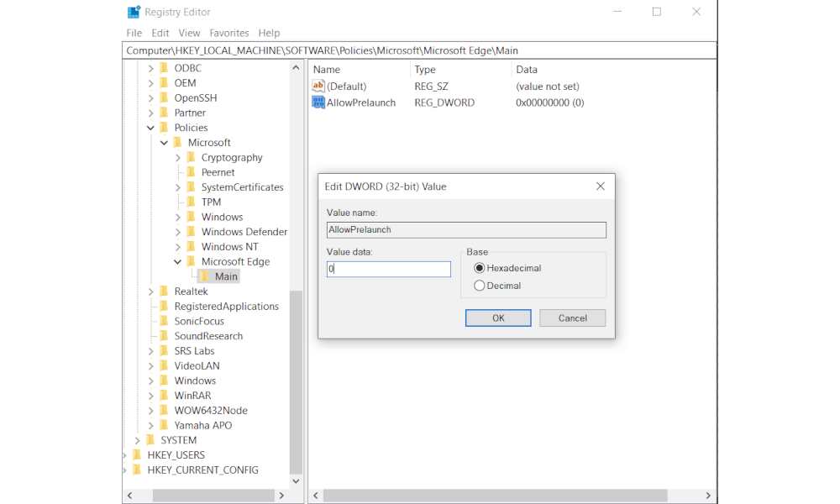Click the OEM folder icon

164,83
